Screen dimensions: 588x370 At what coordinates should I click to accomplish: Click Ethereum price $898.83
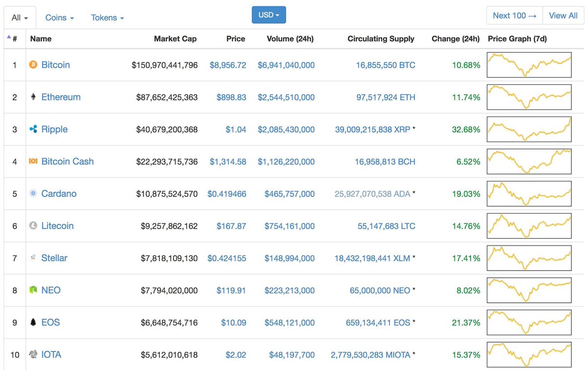coord(231,97)
